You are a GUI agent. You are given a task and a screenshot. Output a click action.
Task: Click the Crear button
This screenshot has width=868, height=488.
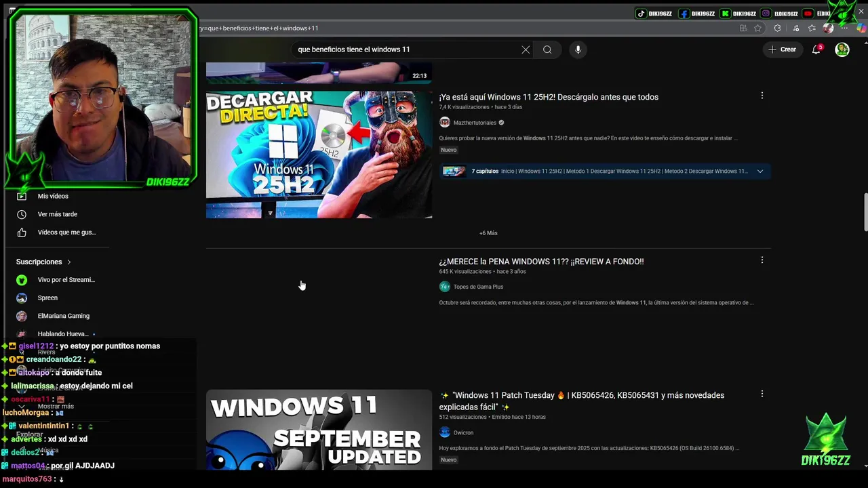pyautogui.click(x=782, y=49)
